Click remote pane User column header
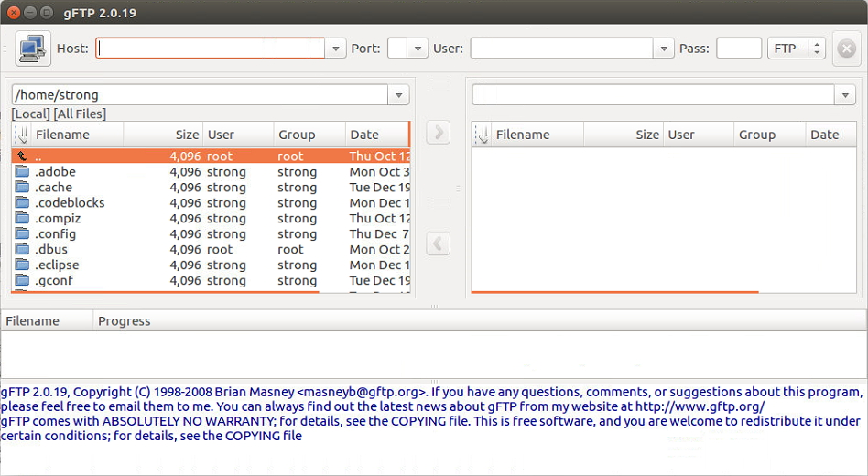Viewport: 868px width, 476px height. 699,135
